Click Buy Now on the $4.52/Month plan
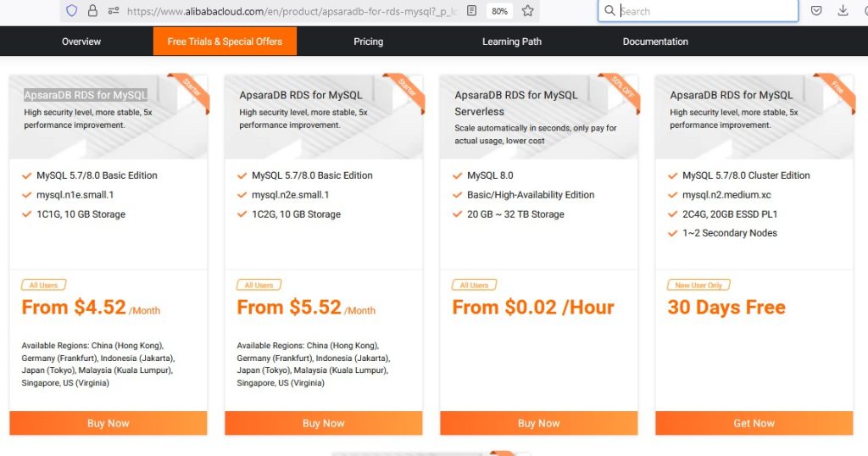 [108, 423]
